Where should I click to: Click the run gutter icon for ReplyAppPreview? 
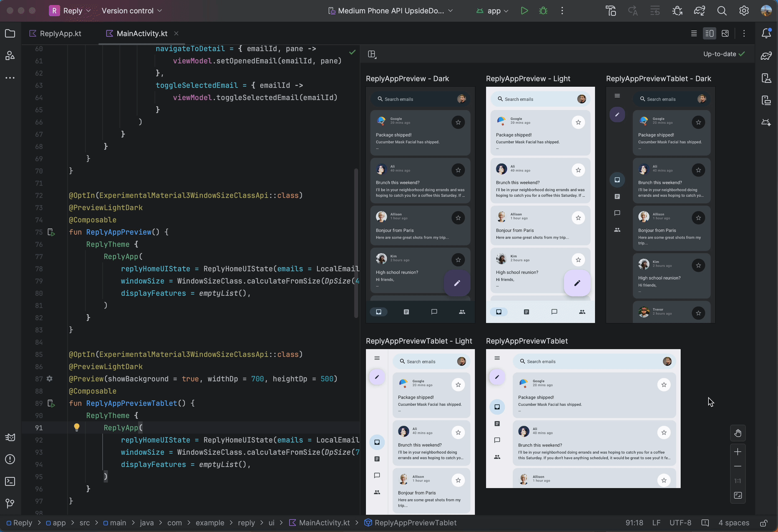[51, 232]
